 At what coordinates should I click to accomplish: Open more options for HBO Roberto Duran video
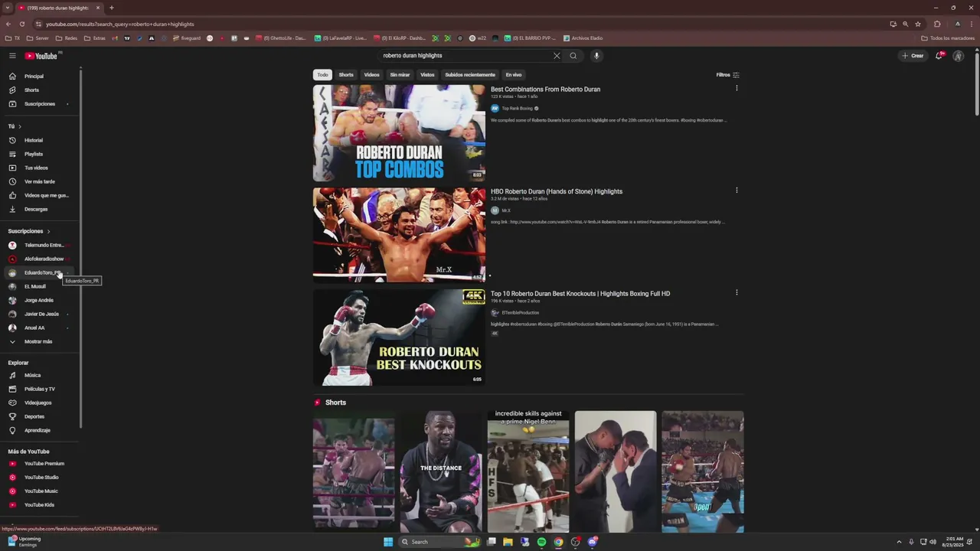737,191
